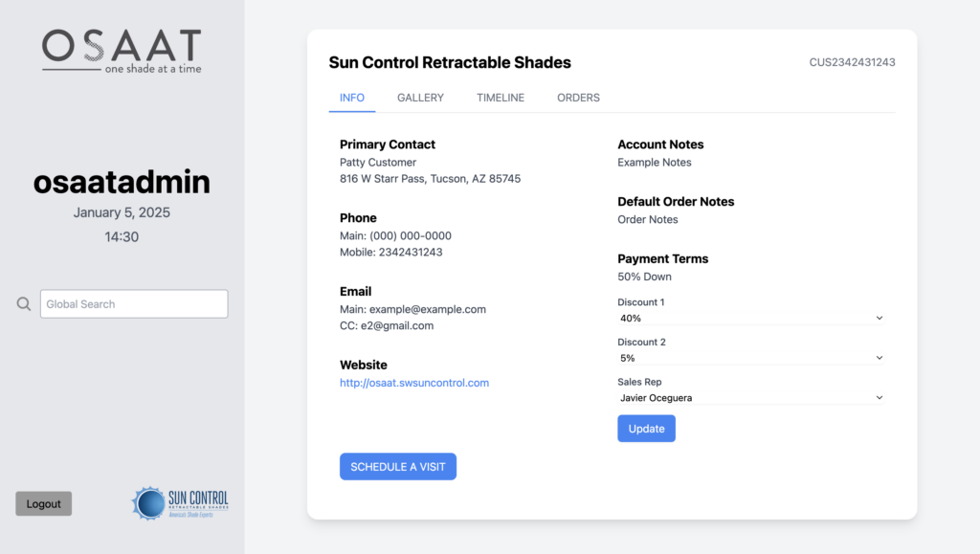Click the Discount 1 chevron arrow
The height and width of the screenshot is (554, 980).
pos(879,318)
